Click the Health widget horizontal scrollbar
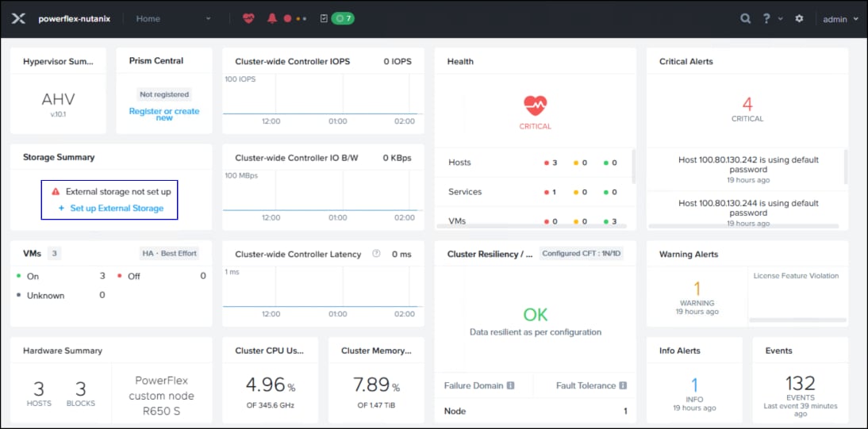Image resolution: width=868 pixels, height=429 pixels. pyautogui.click(x=532, y=227)
